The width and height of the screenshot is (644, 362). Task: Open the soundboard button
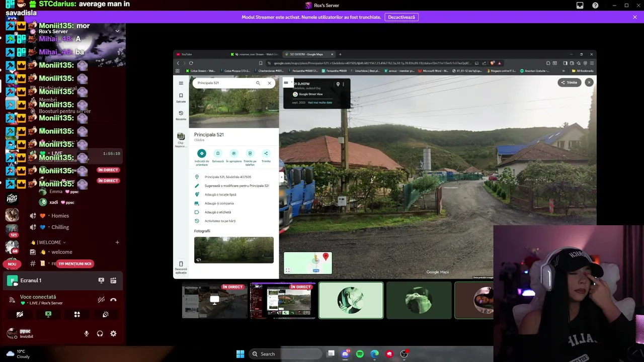coord(106,314)
